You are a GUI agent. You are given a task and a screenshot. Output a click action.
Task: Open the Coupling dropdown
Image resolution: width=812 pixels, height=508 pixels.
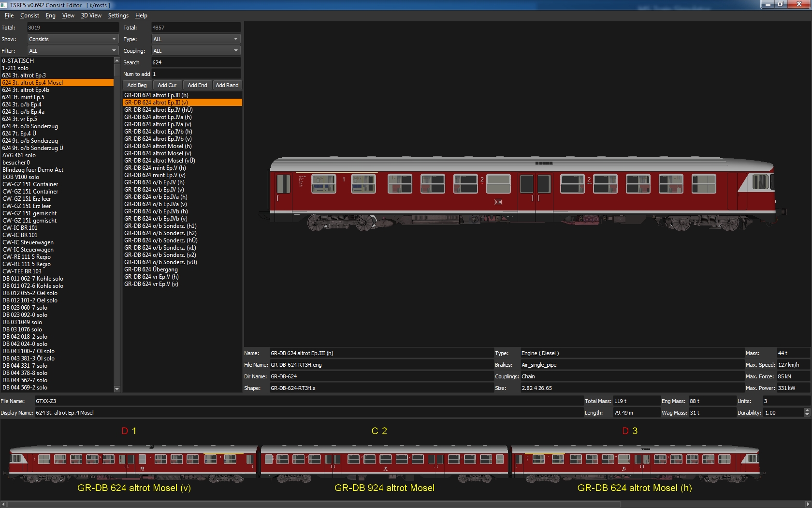pos(196,51)
